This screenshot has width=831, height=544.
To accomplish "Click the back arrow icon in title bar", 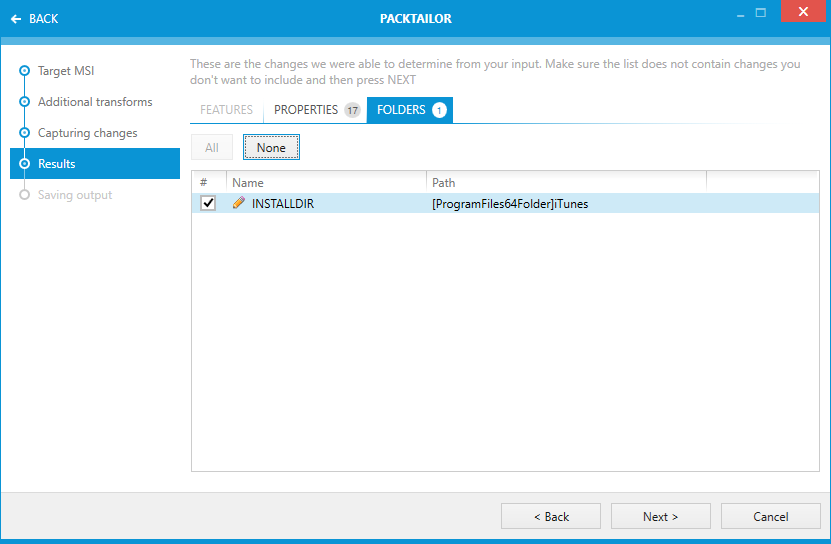I will click(16, 19).
